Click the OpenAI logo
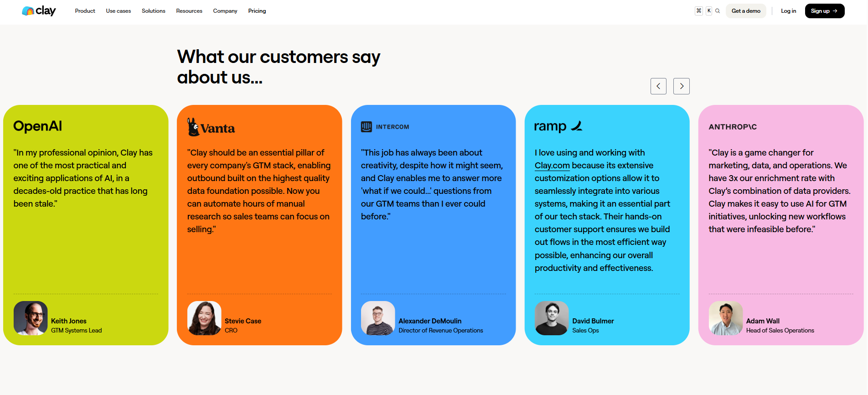The height and width of the screenshot is (395, 868). click(x=38, y=126)
